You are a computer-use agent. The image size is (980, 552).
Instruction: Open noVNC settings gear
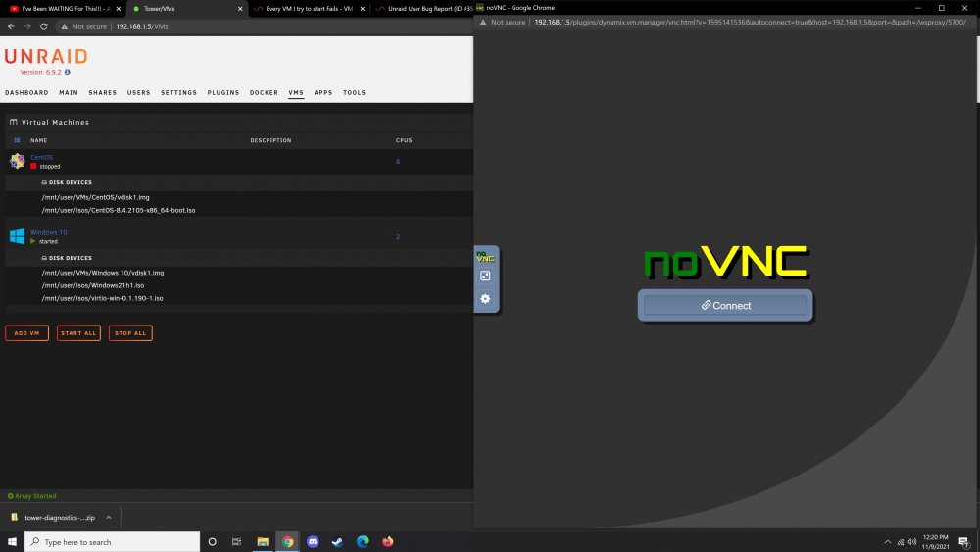click(x=485, y=299)
